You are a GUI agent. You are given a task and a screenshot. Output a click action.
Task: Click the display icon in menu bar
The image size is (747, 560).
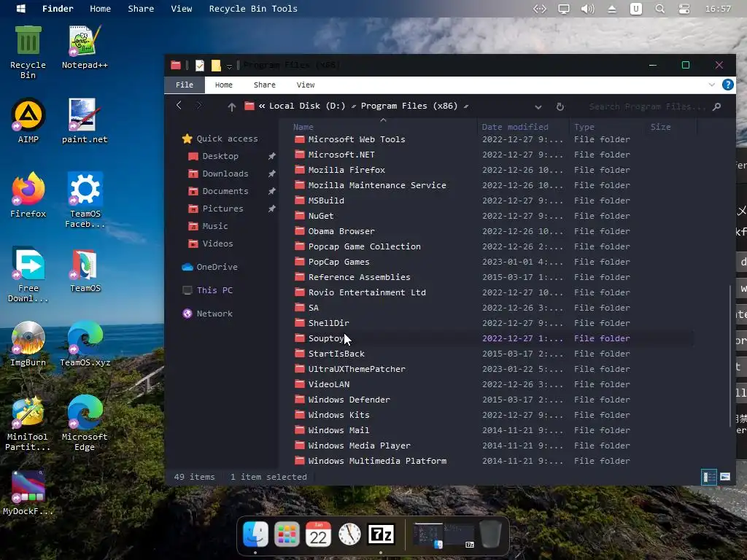click(x=564, y=9)
